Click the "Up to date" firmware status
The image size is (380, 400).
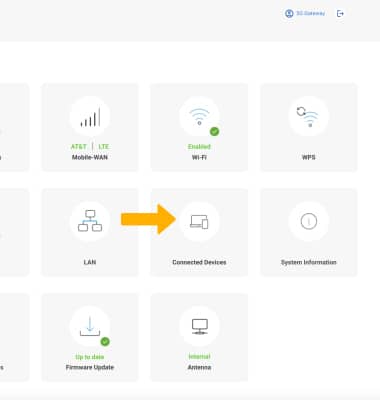click(x=90, y=357)
